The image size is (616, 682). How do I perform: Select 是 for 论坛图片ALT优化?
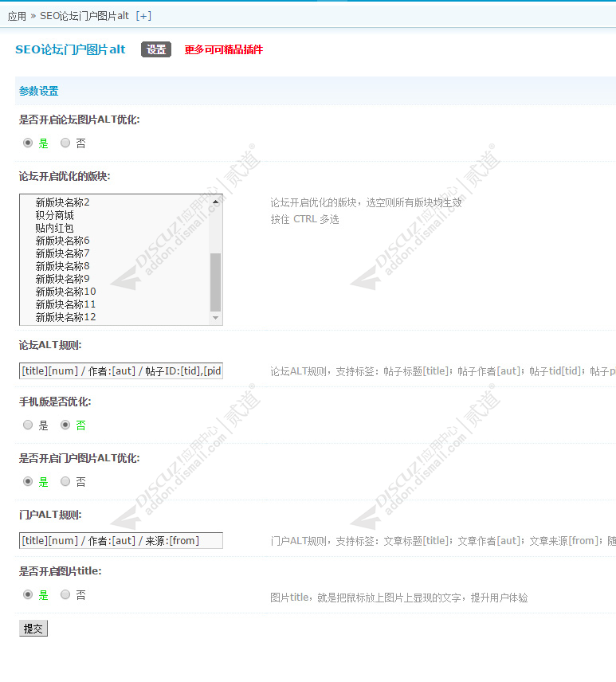pyautogui.click(x=28, y=143)
